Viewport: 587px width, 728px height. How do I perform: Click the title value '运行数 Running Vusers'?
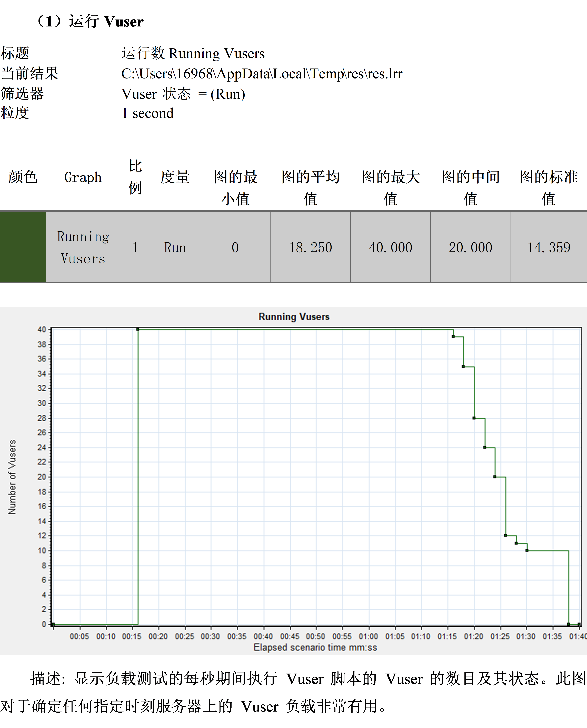[x=193, y=53]
